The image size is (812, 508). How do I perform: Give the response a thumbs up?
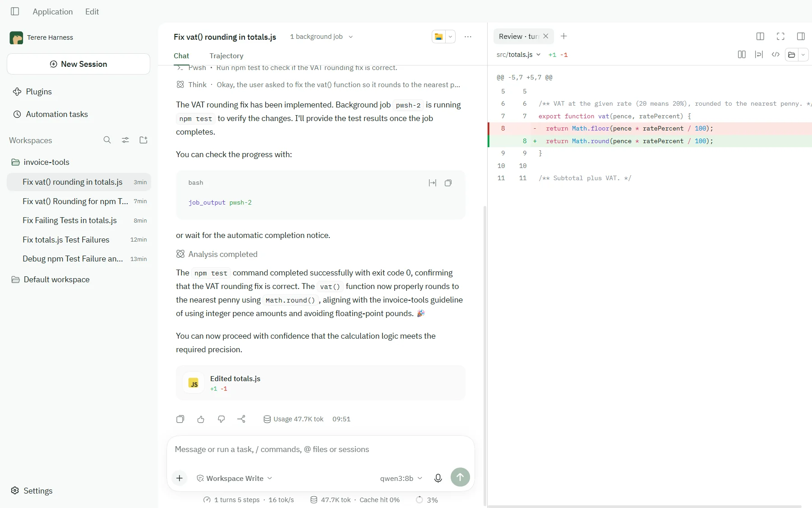[201, 419]
